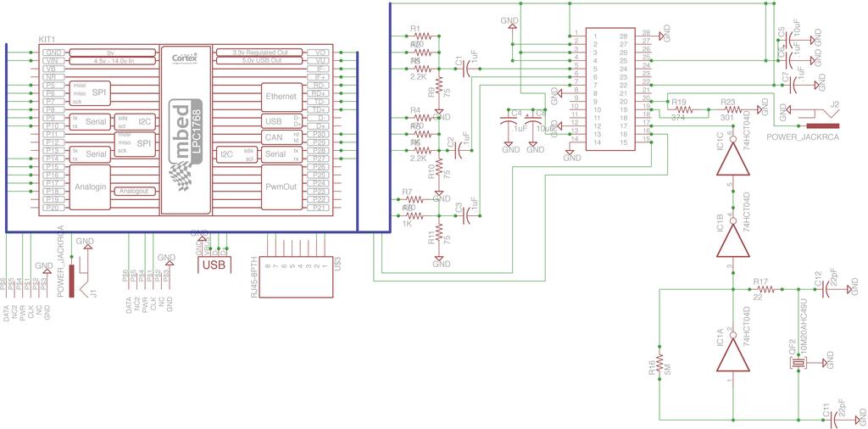Click the Analogout block on mbed

click(135, 191)
